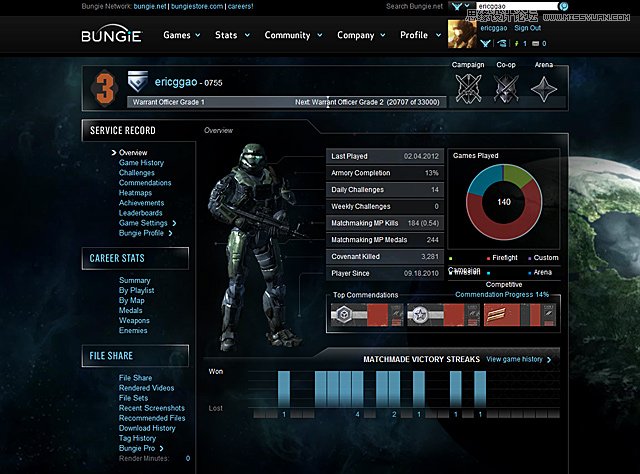The width and height of the screenshot is (640, 474).
Task: Open the striped red commendation badge
Action: [x=519, y=315]
